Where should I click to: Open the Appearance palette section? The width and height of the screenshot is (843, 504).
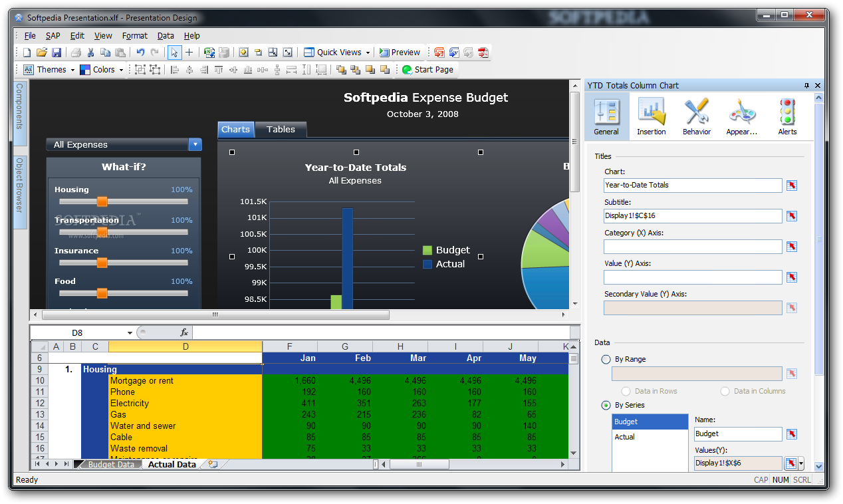[x=742, y=116]
